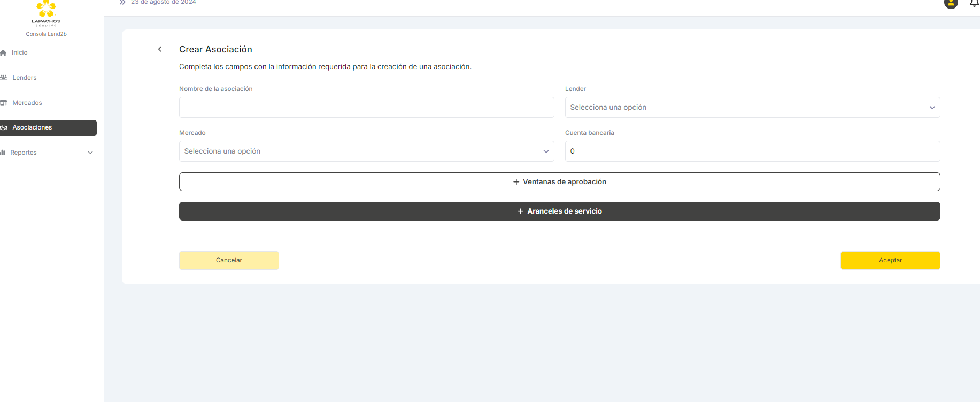Click the home icon next to Inicio

point(3,53)
